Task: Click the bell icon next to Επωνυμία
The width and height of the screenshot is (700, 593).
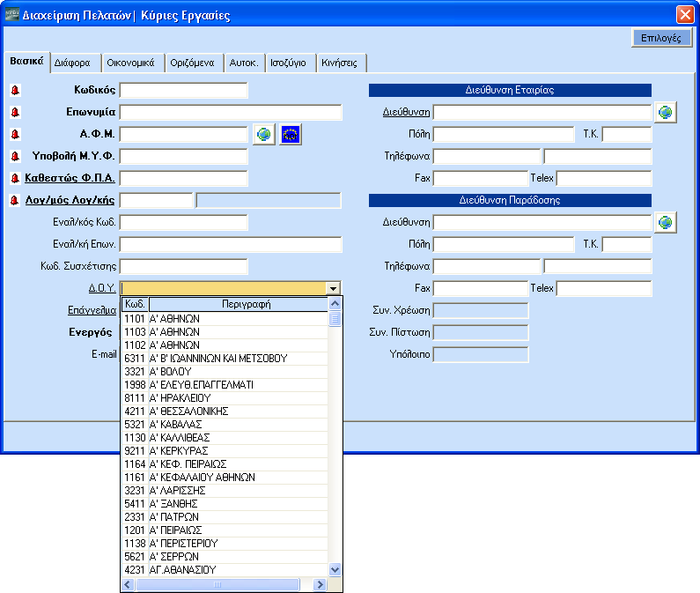Action: point(15,112)
